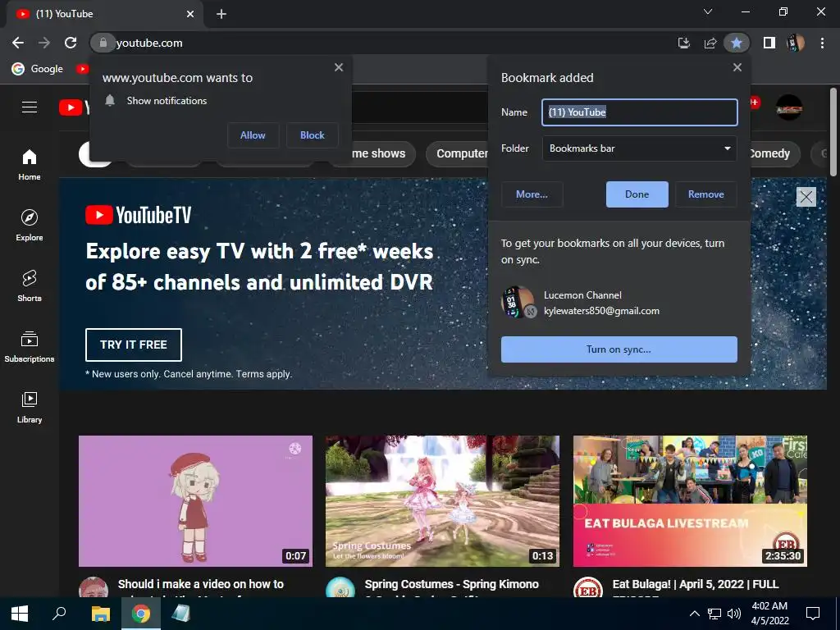Click the blue bookmark star icon
The height and width of the screenshot is (630, 840).
click(737, 43)
